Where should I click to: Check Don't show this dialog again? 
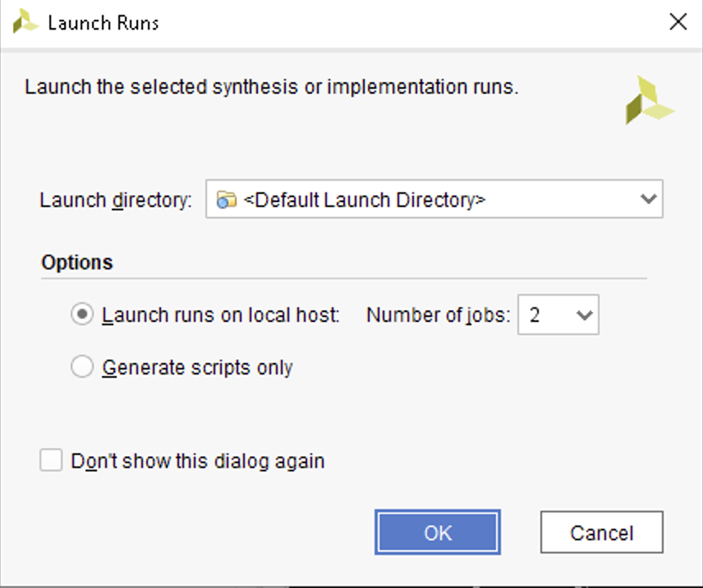51,460
